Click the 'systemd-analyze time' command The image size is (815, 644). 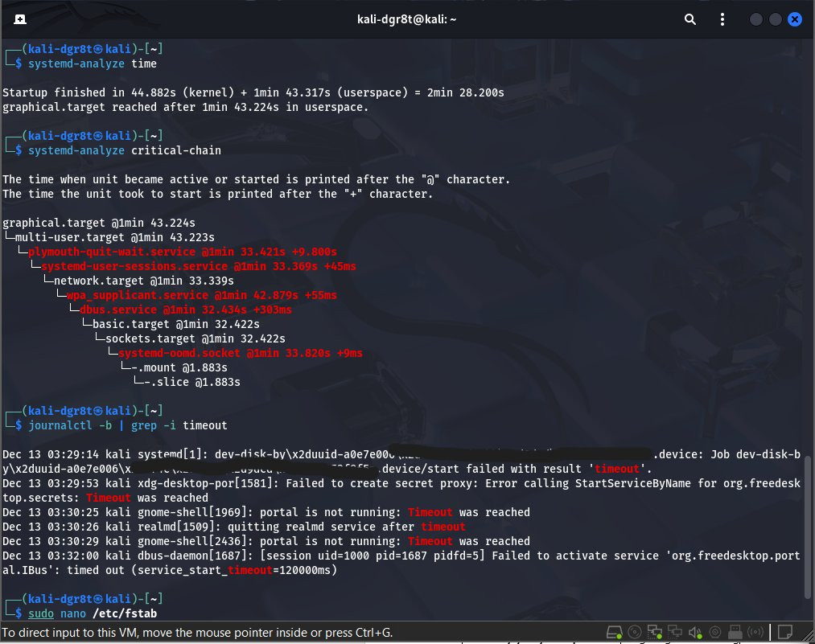coord(92,64)
